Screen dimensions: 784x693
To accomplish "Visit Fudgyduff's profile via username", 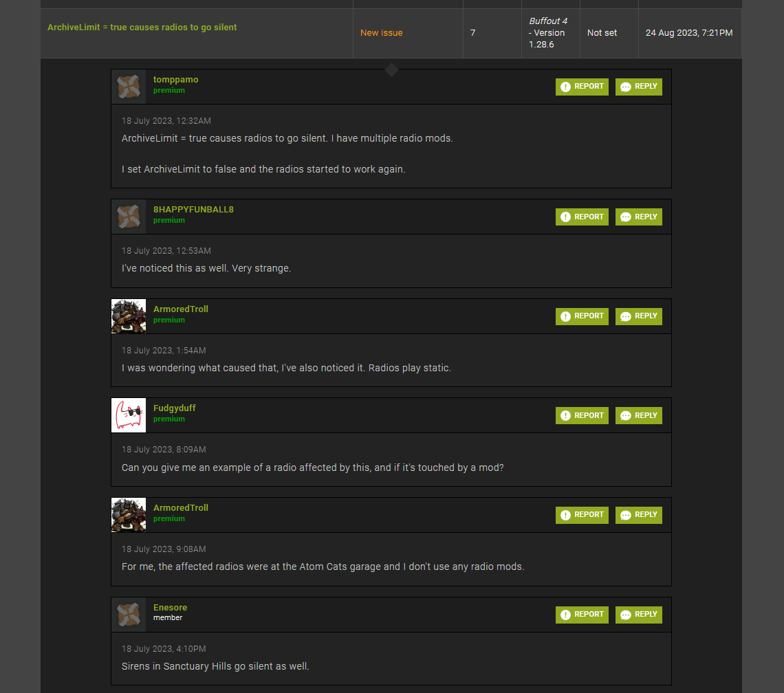I will [174, 408].
